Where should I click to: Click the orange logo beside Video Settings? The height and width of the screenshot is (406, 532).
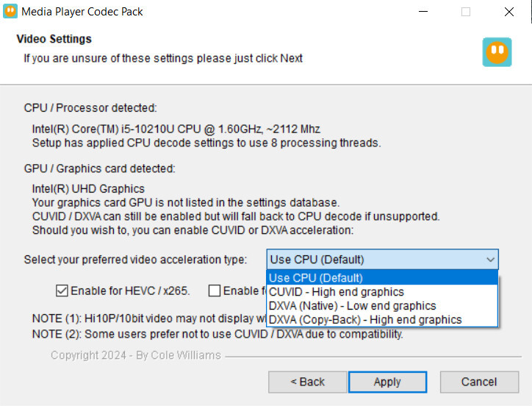tap(497, 52)
